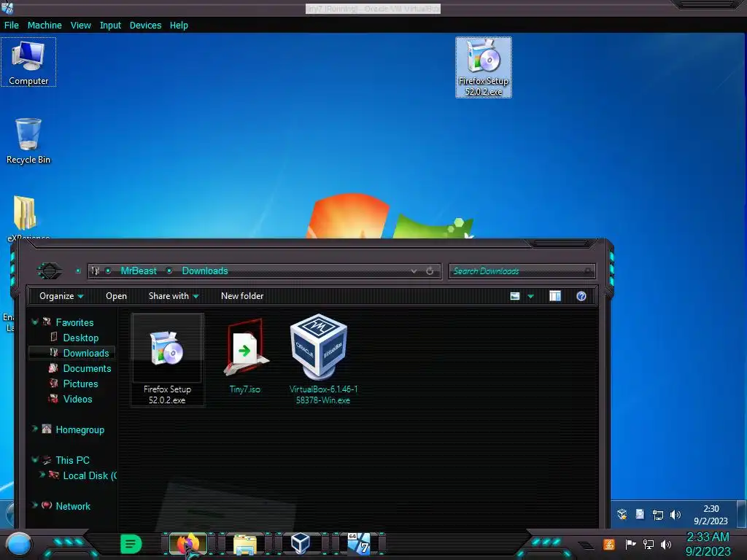Select Local Disk in navigation pane

pyautogui.click(x=90, y=475)
